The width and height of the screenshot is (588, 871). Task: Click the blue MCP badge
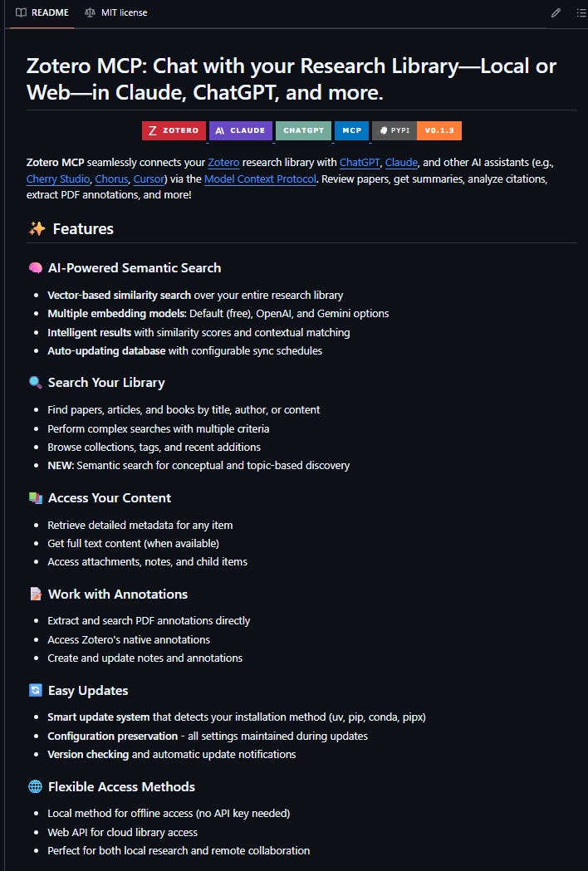point(352,130)
